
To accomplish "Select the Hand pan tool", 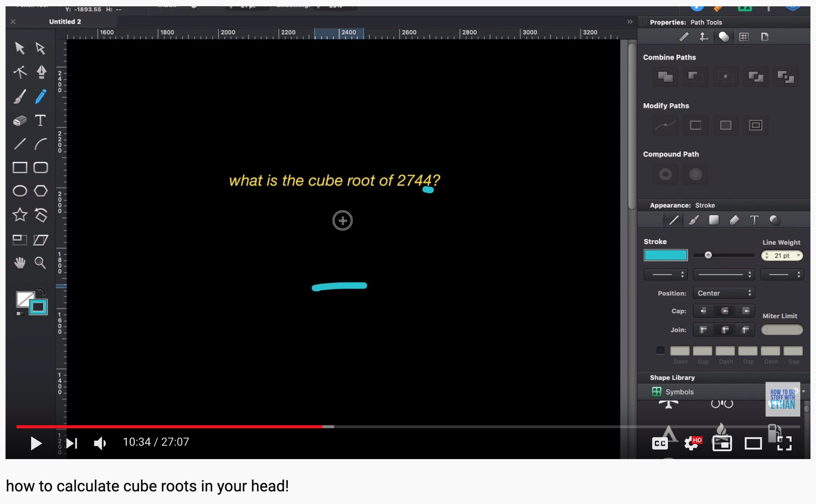I will tap(20, 263).
